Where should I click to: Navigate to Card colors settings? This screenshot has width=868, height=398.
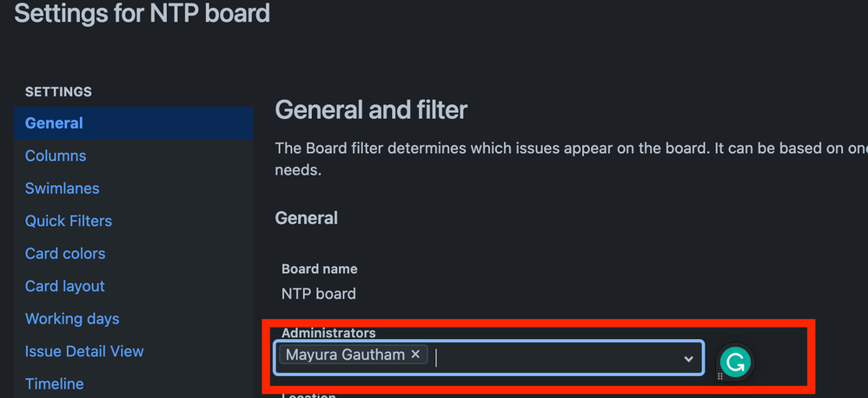(65, 254)
